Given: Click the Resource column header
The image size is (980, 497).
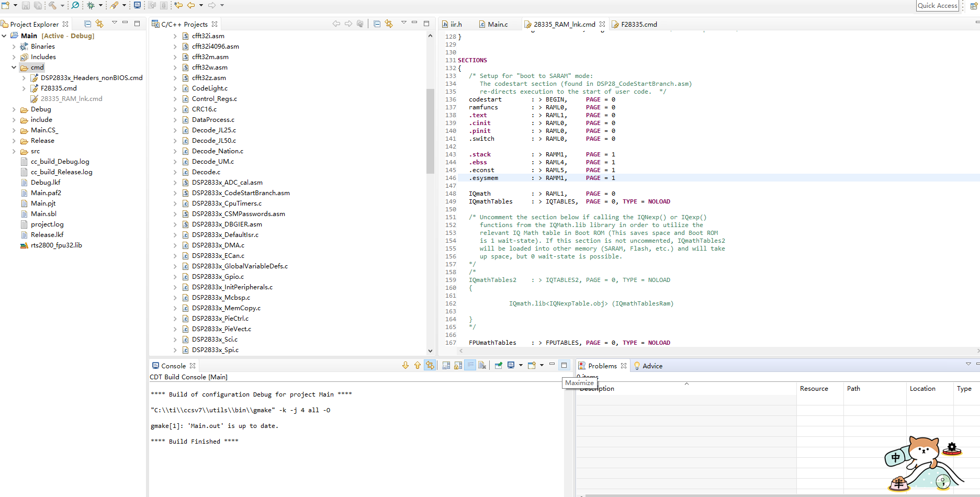Looking at the screenshot, I should click(x=814, y=389).
